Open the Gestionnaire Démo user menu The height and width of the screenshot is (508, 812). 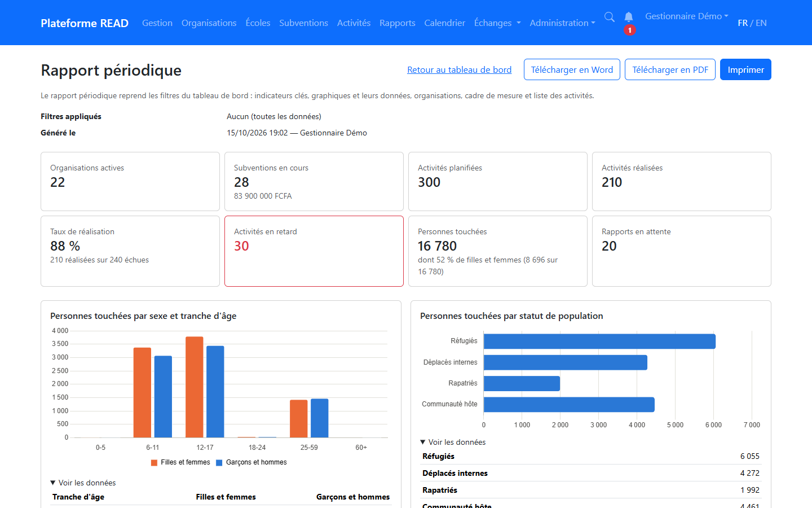pos(687,16)
